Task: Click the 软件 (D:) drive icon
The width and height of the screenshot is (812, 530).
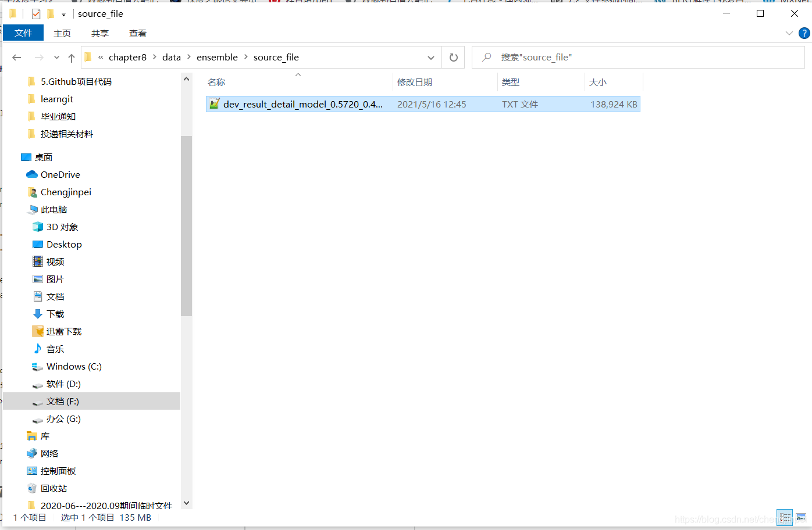Action: (x=38, y=385)
